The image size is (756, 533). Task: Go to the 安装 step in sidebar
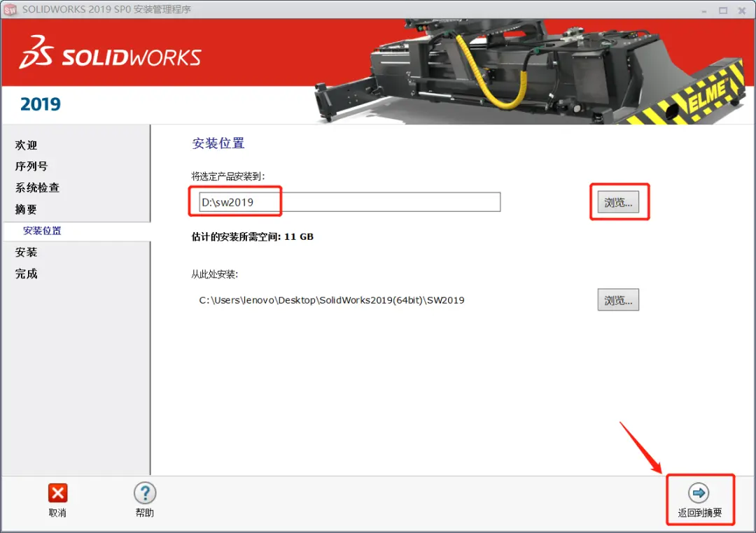[26, 252]
